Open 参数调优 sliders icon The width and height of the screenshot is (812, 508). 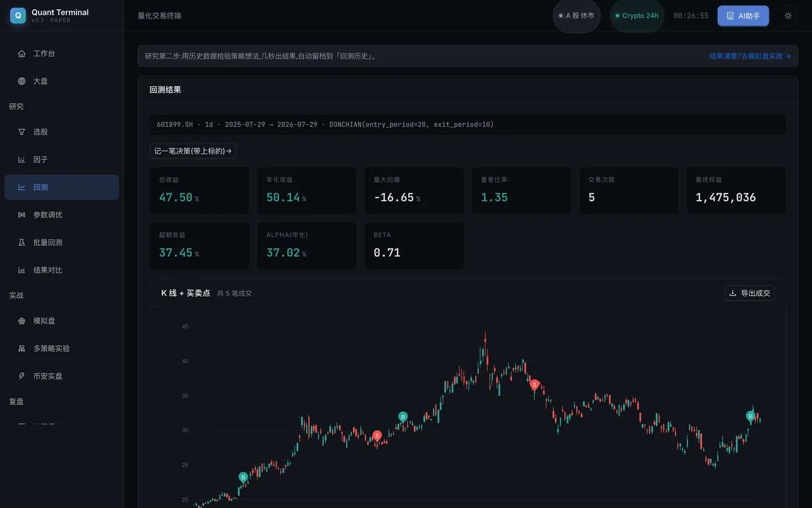[22, 215]
